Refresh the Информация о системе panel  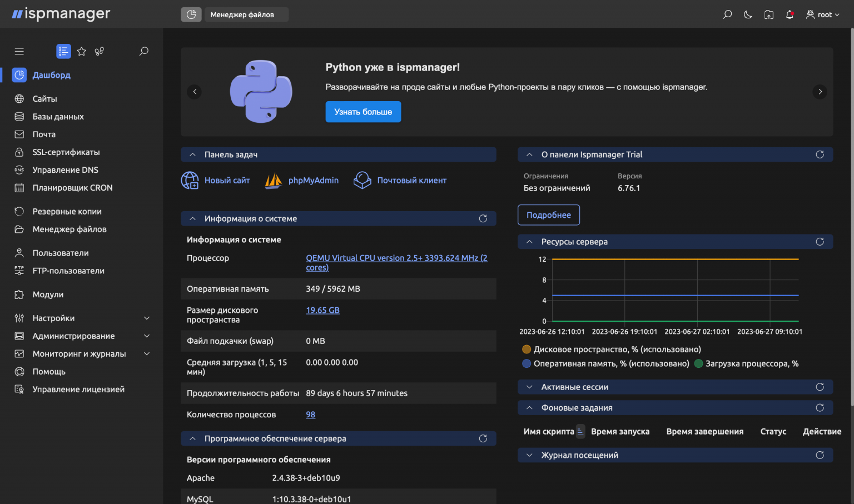[x=483, y=218]
